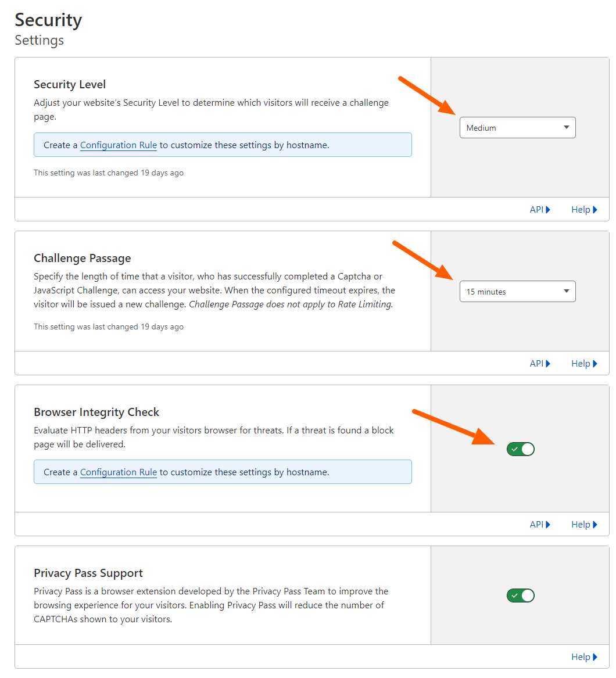Open the Configuration Rule link in Browser Integrity Check
Image resolution: width=616 pixels, height=678 pixels.
(x=118, y=472)
